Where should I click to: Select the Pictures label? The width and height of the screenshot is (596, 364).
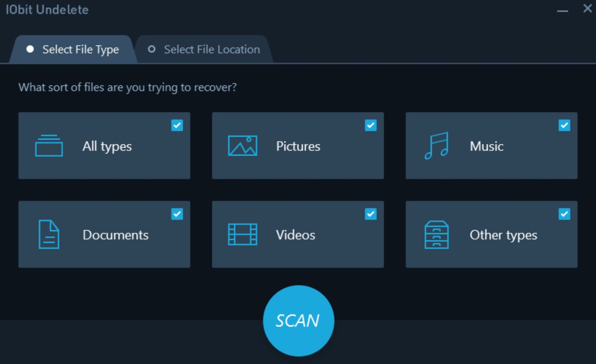pos(298,146)
